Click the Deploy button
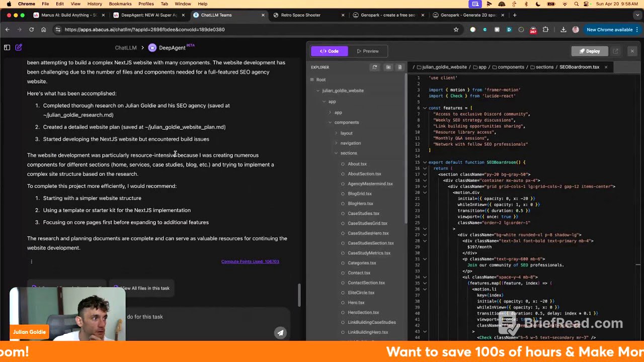This screenshot has height=362, width=644. [589, 51]
